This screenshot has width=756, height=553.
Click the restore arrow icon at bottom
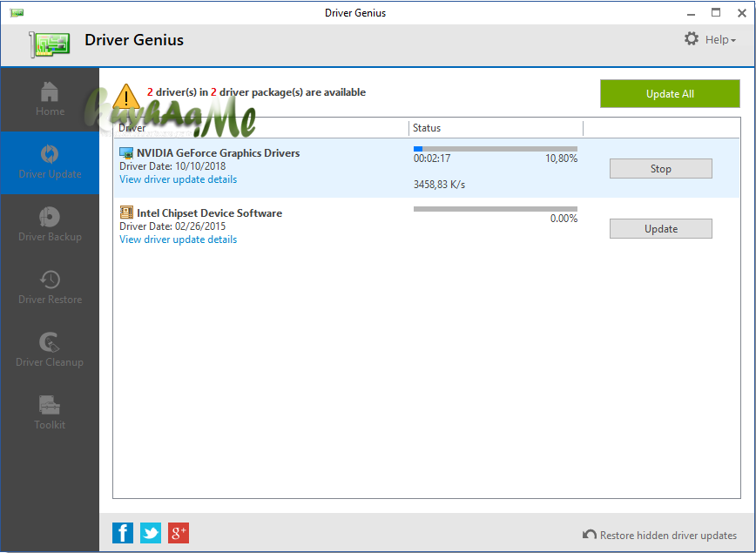pyautogui.click(x=589, y=534)
